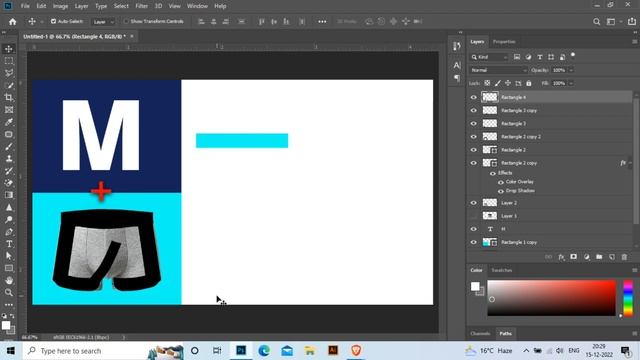Select the Zoom tool
This screenshot has height=360, width=640.
point(9,293)
